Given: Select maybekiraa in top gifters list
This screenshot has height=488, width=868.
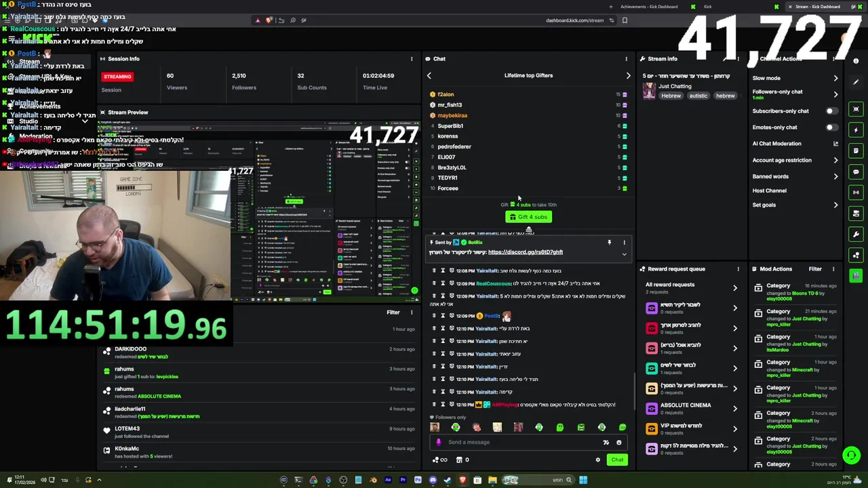Looking at the screenshot, I should point(452,115).
